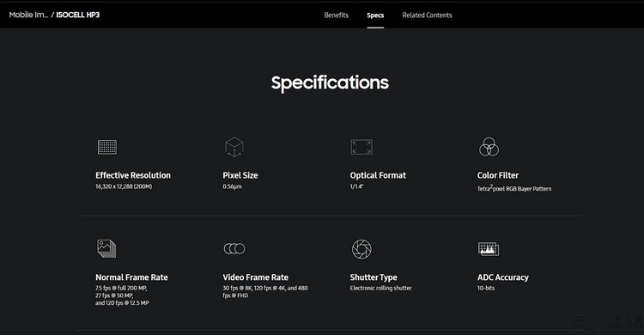Click the Video Frame Rate label
Screen dimensions: 644x335
click(x=256, y=277)
